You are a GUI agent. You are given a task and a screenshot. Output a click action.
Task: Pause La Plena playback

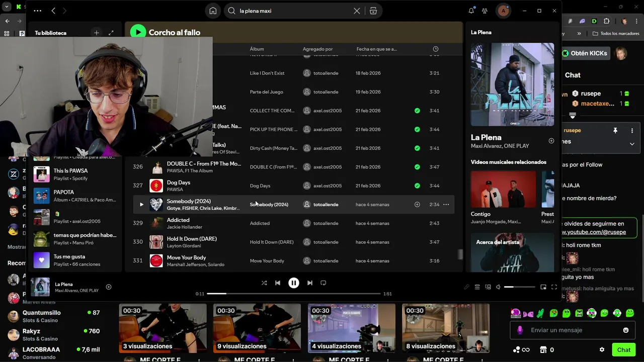point(294,283)
